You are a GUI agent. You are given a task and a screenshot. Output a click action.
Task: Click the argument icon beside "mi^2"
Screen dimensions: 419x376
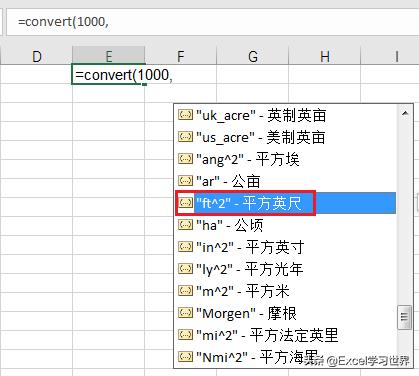185,335
